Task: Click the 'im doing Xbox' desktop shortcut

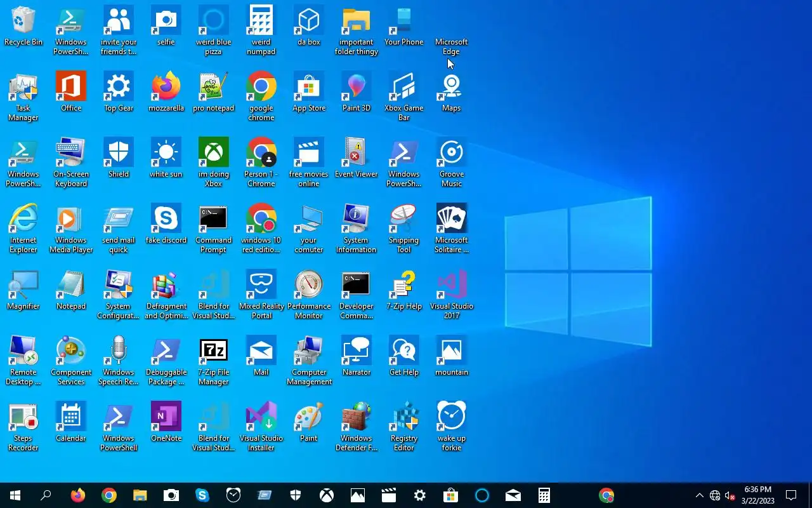Action: point(214,162)
